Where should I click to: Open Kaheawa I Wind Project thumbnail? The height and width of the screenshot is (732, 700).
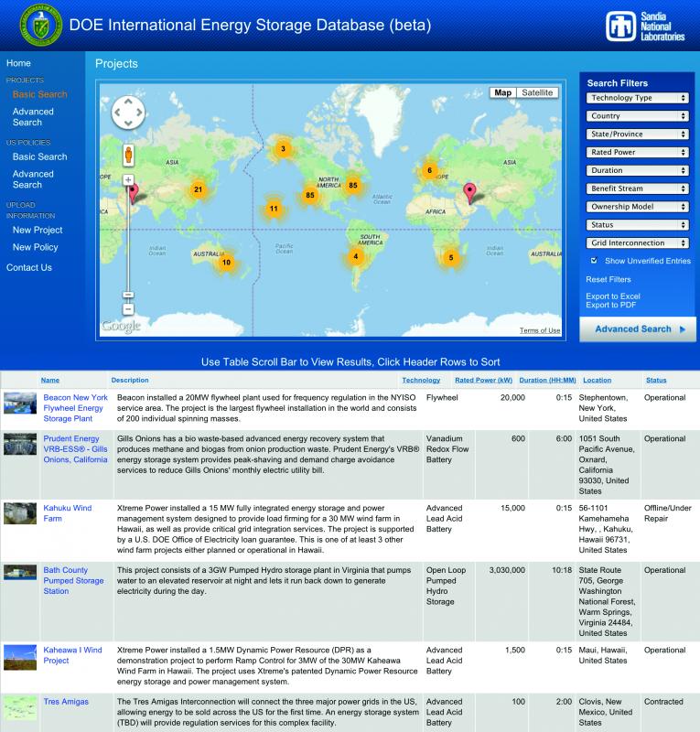coord(20,657)
